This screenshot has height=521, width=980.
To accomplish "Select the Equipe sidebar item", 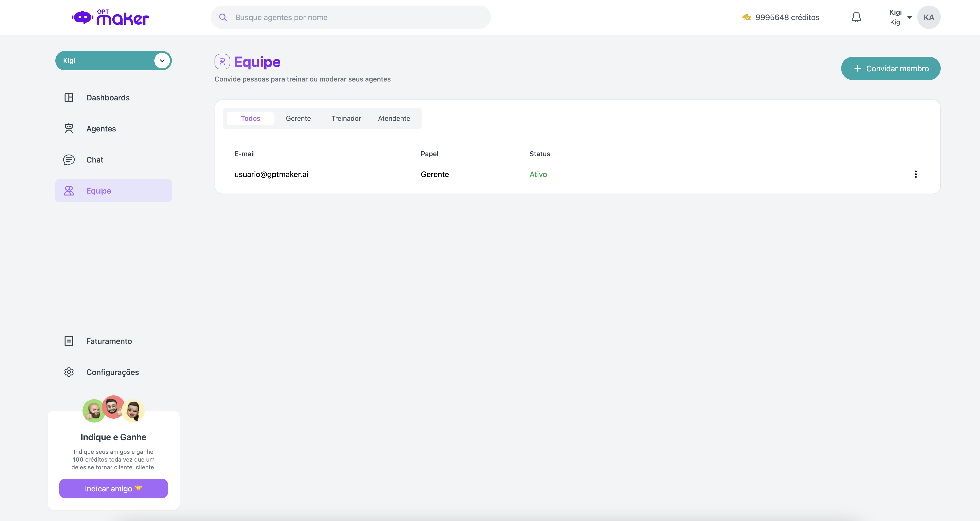I will click(x=113, y=191).
